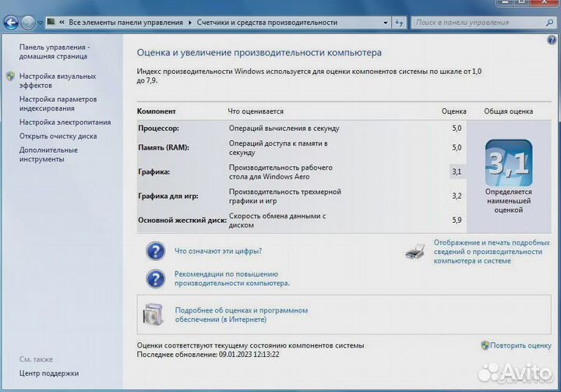Screen dimensions: 561x392
Task: Select 'Счетчики и средства производительности' breadcrumb
Action: [267, 22]
